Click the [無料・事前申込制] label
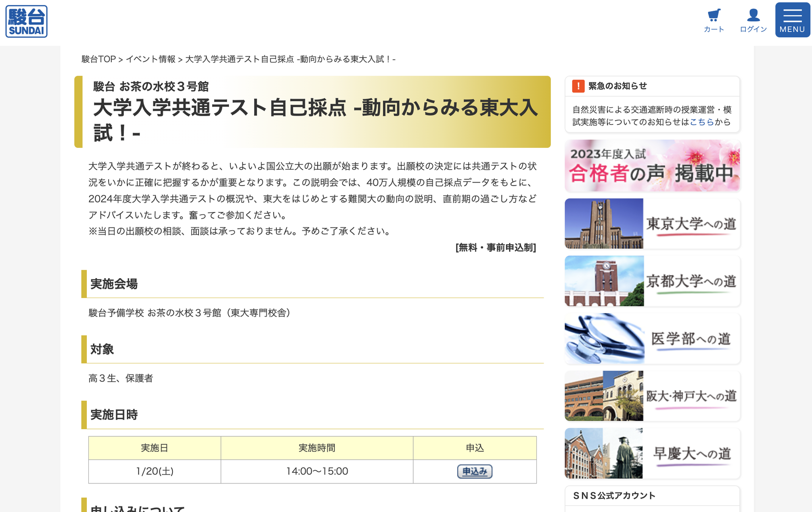 click(x=496, y=248)
